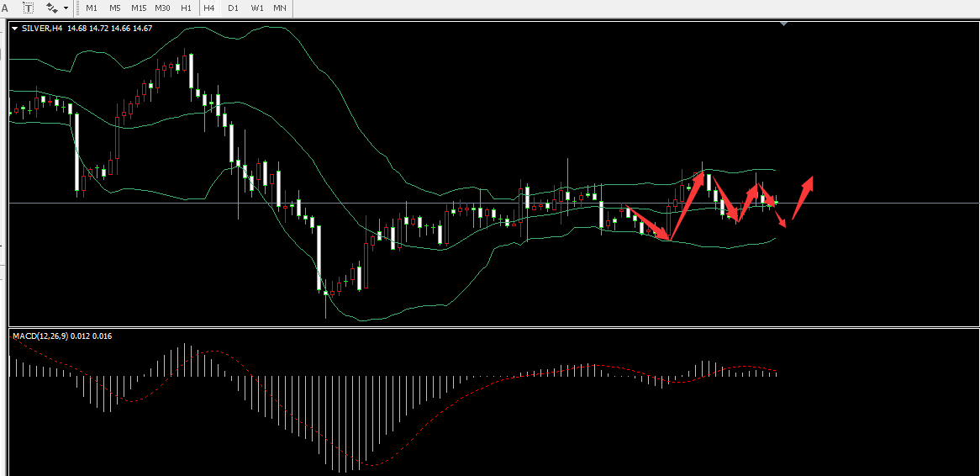Click the Text 'A' tool
Screen dimensions: 980x476
pos(4,8)
